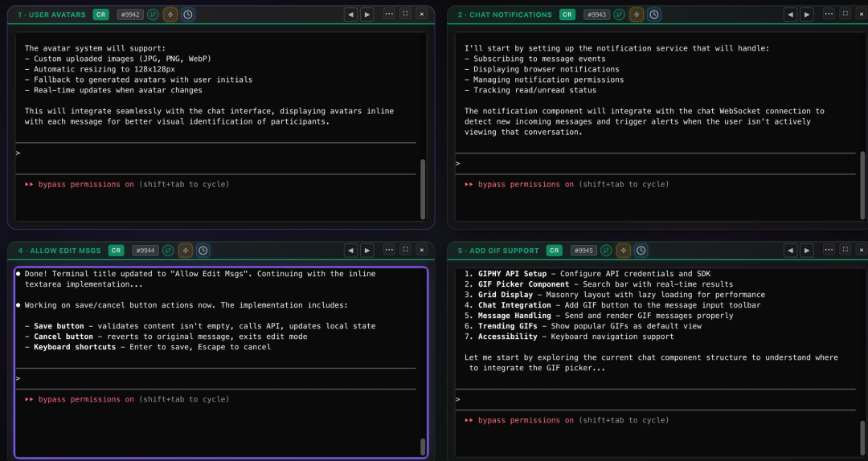The height and width of the screenshot is (461, 868).
Task: Toggle the CR badge on Allow Edit Msgs panel
Action: pyautogui.click(x=117, y=251)
